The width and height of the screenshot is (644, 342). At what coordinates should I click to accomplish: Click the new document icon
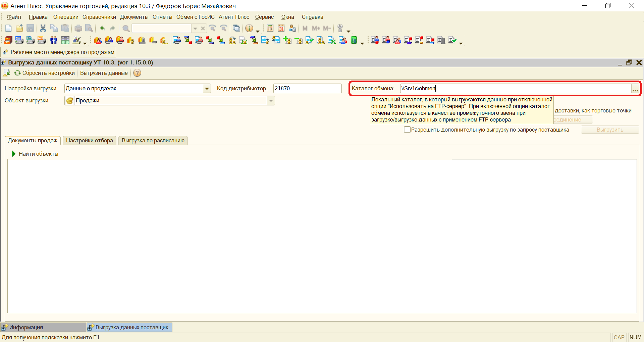tap(8, 29)
